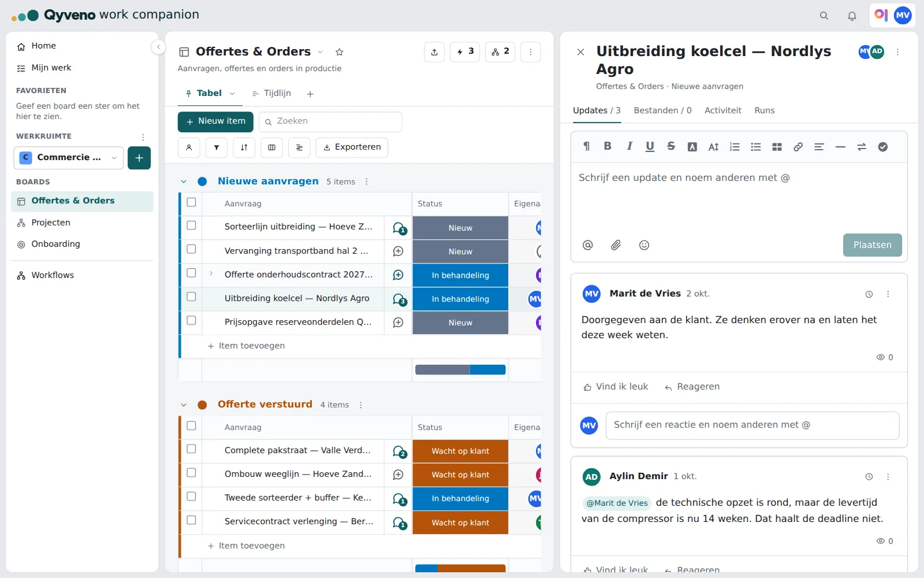Collapse the Offerte verstuurd group
The height and width of the screenshot is (578, 924).
click(184, 405)
